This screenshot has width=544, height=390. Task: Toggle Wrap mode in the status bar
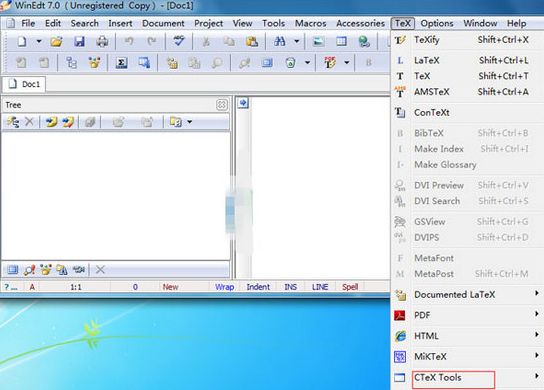pyautogui.click(x=224, y=287)
